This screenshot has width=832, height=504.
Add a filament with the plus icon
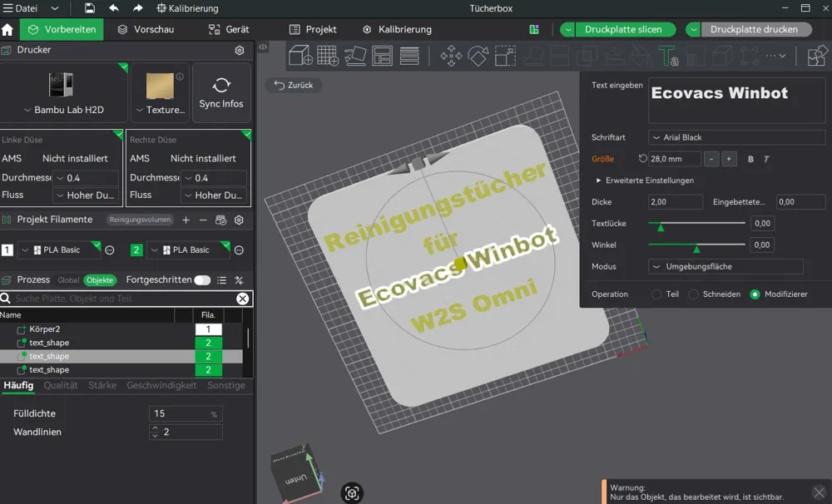(x=186, y=220)
